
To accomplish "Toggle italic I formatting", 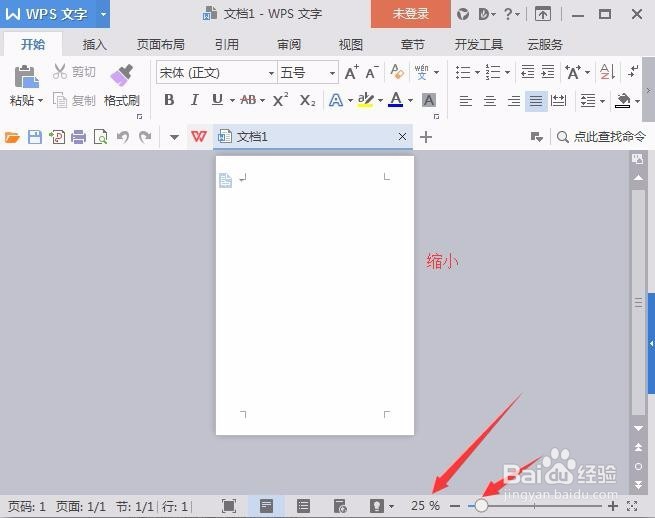I will tap(194, 100).
